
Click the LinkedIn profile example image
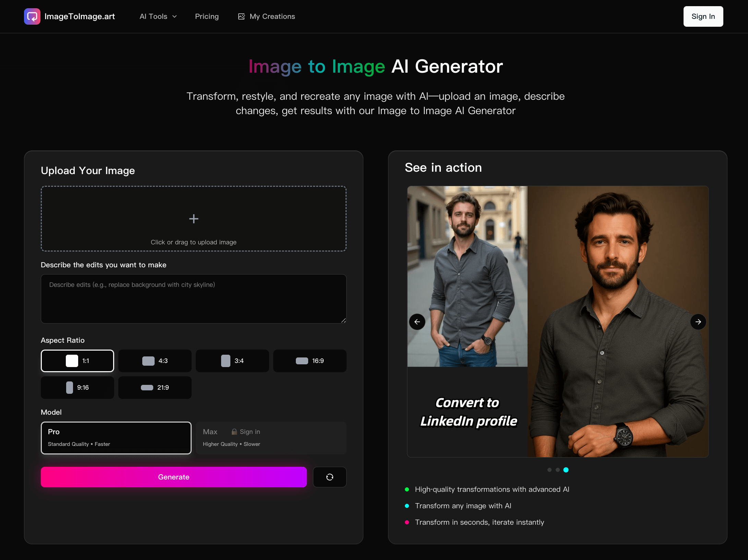558,321
